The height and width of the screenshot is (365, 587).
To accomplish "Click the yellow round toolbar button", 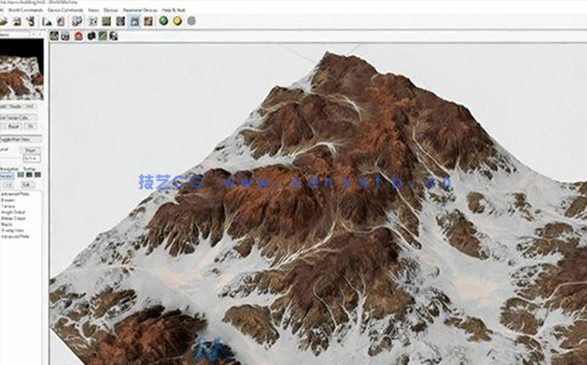I will click(177, 21).
